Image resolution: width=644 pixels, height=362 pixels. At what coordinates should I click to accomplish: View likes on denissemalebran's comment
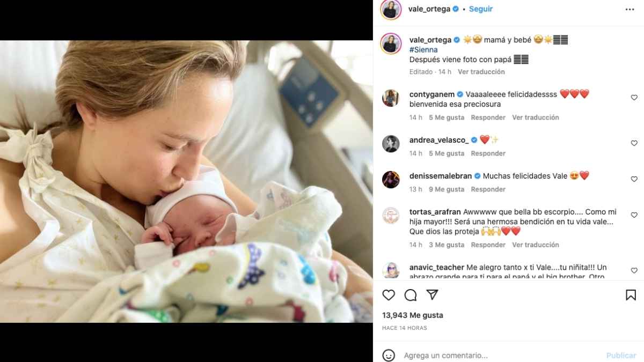pyautogui.click(x=447, y=189)
